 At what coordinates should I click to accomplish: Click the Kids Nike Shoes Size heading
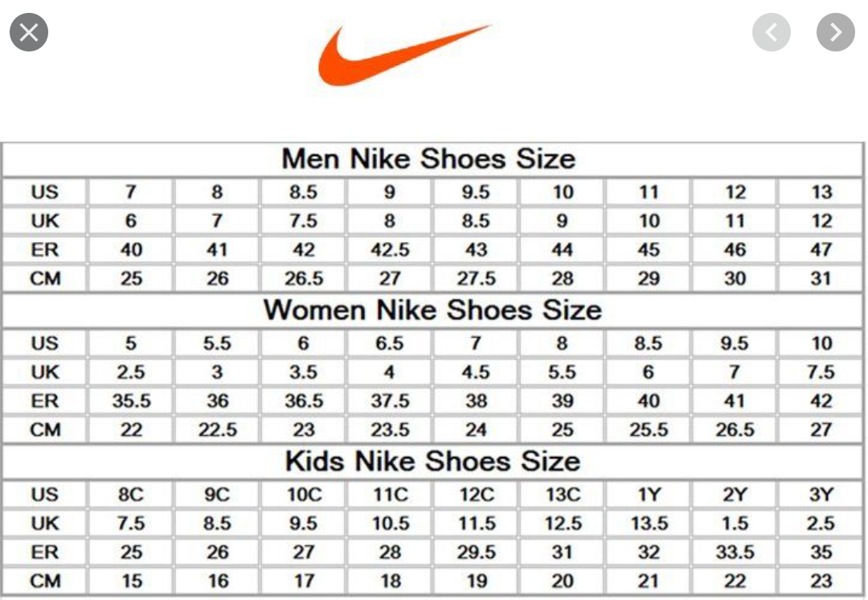click(x=432, y=461)
